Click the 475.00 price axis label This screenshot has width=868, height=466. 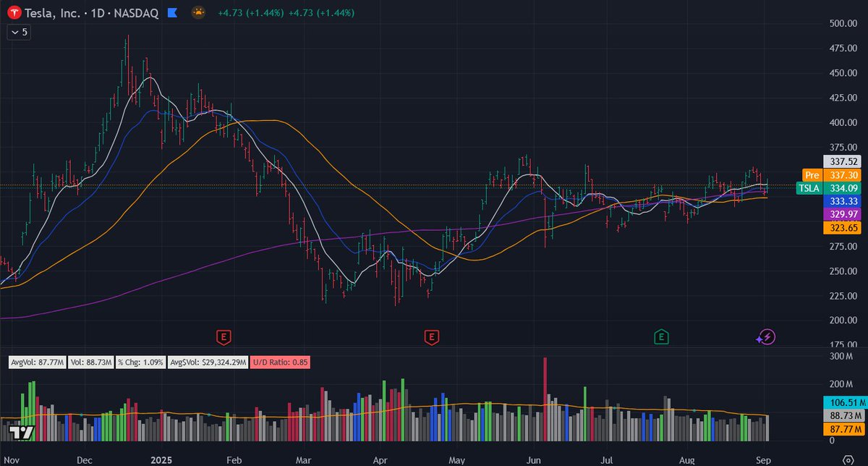[x=843, y=48]
